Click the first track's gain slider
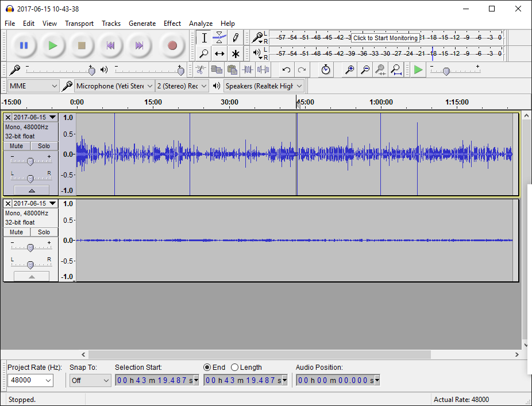 pos(30,161)
